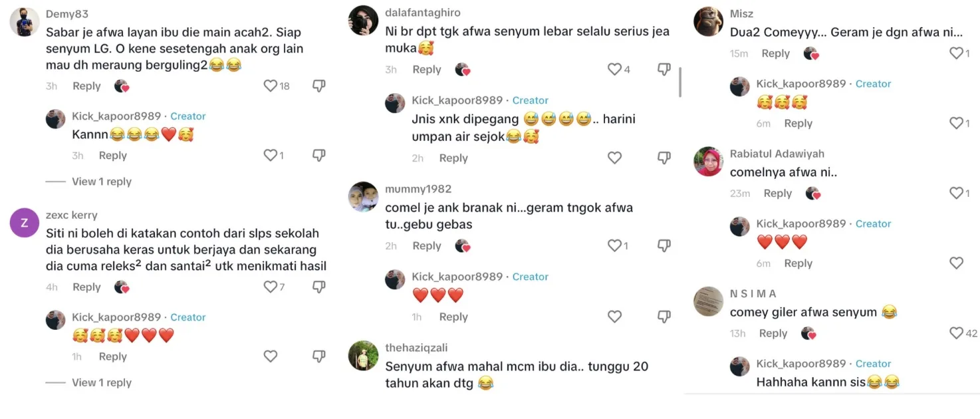Like Demy83's comment with heart icon
Screen dimensions: 980x419
(x=270, y=86)
